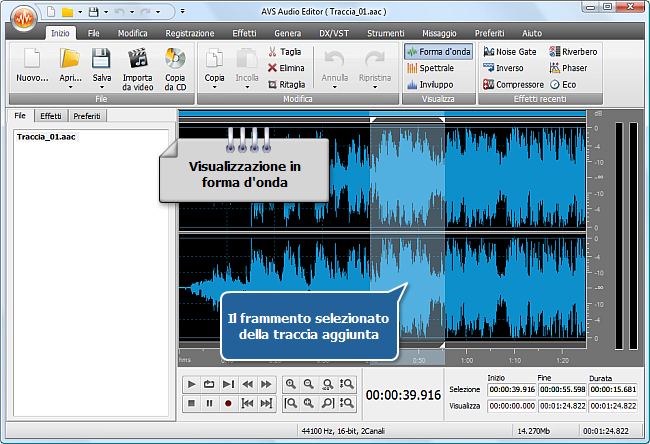Enable the Inviluppo view
This screenshot has width=650, height=444.
(x=430, y=85)
